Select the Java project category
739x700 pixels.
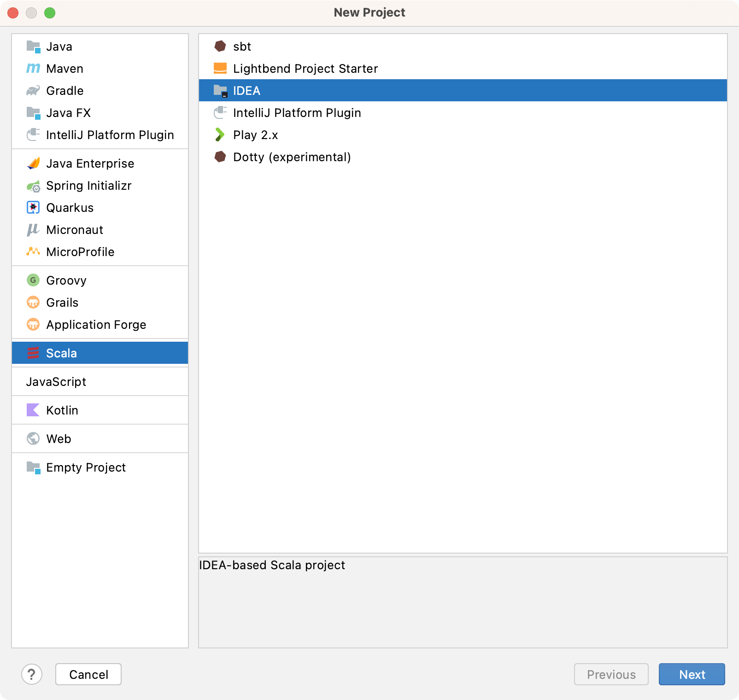100,47
